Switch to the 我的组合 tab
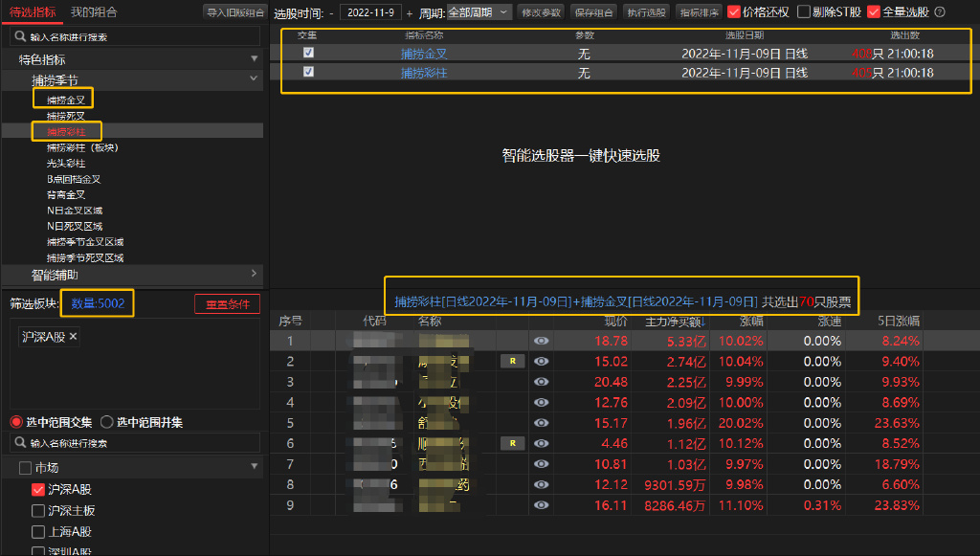 pyautogui.click(x=94, y=11)
